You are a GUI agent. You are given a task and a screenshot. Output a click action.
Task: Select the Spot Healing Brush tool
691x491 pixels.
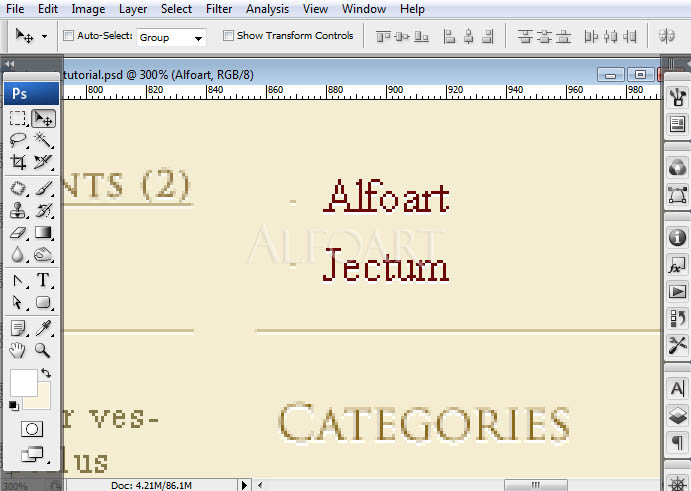[x=18, y=188]
